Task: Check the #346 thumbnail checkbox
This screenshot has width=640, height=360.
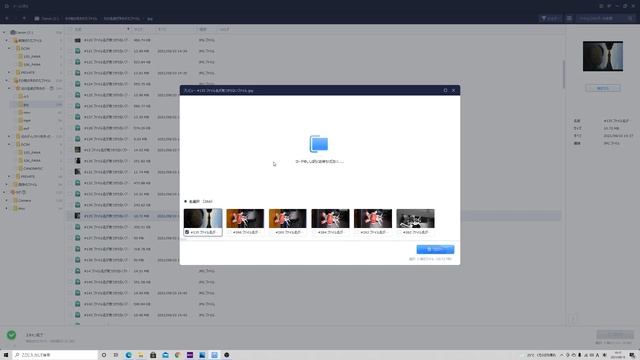Action: [x=230, y=232]
